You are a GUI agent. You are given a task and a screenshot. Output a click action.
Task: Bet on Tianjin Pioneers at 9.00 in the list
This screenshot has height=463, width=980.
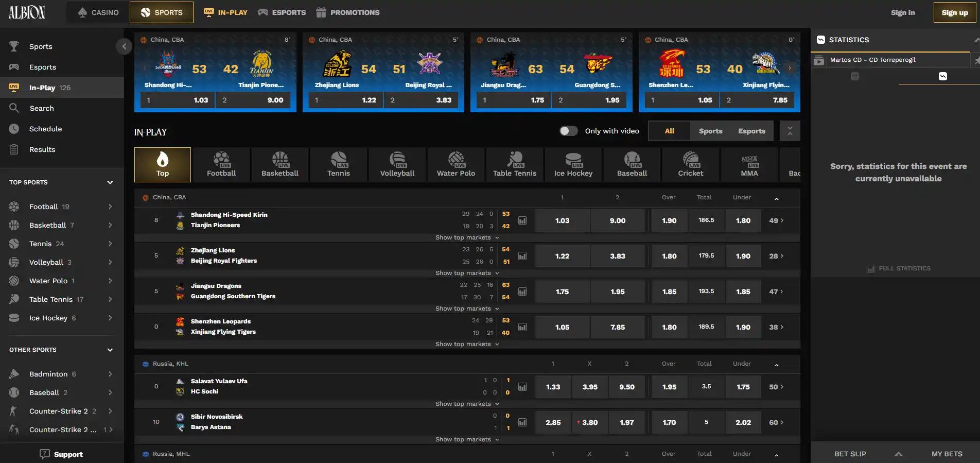(x=618, y=220)
